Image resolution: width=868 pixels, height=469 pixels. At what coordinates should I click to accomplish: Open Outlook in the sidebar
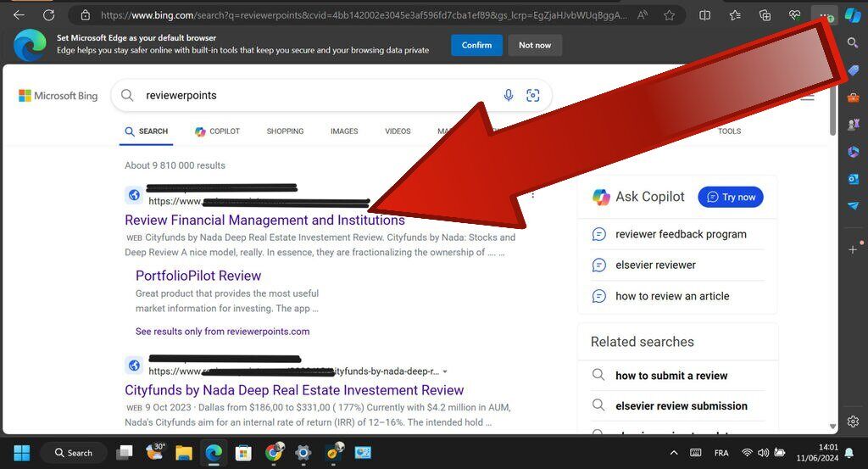click(853, 179)
